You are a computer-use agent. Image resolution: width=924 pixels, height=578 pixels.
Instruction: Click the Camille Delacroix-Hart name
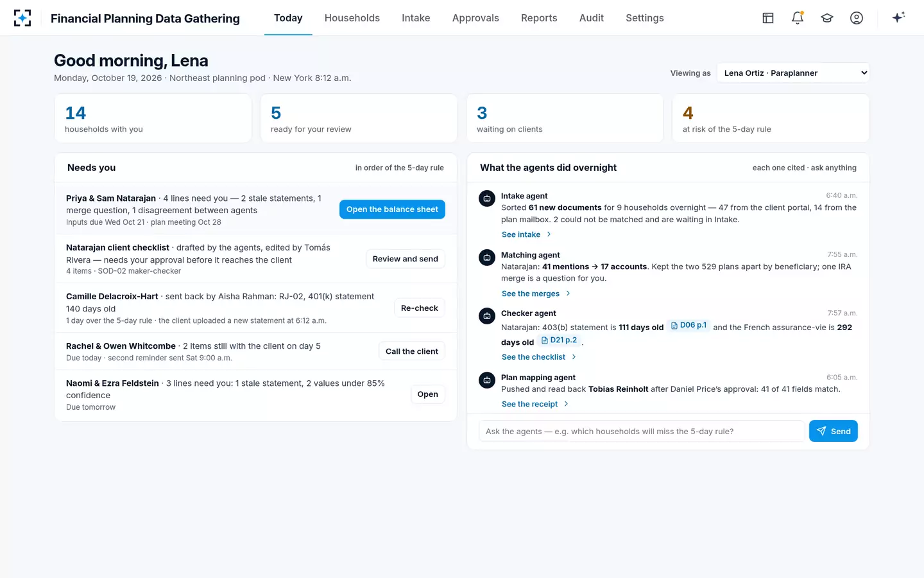[x=112, y=296]
